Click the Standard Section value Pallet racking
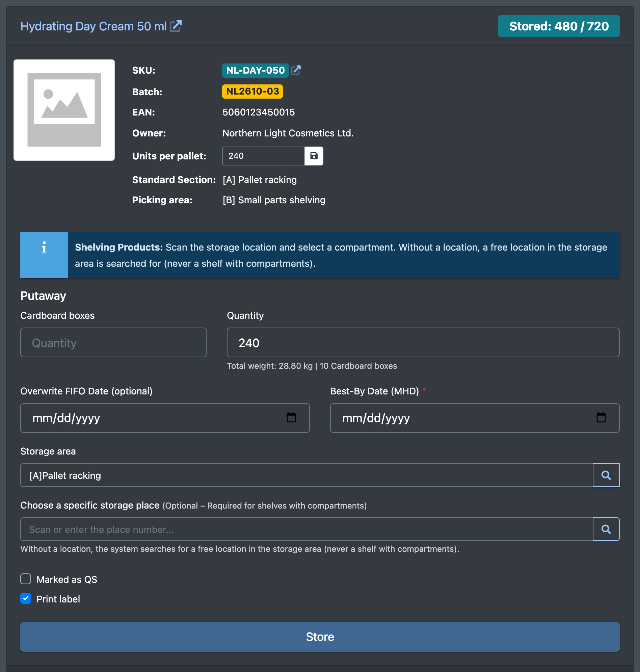The width and height of the screenshot is (640, 672). (260, 180)
